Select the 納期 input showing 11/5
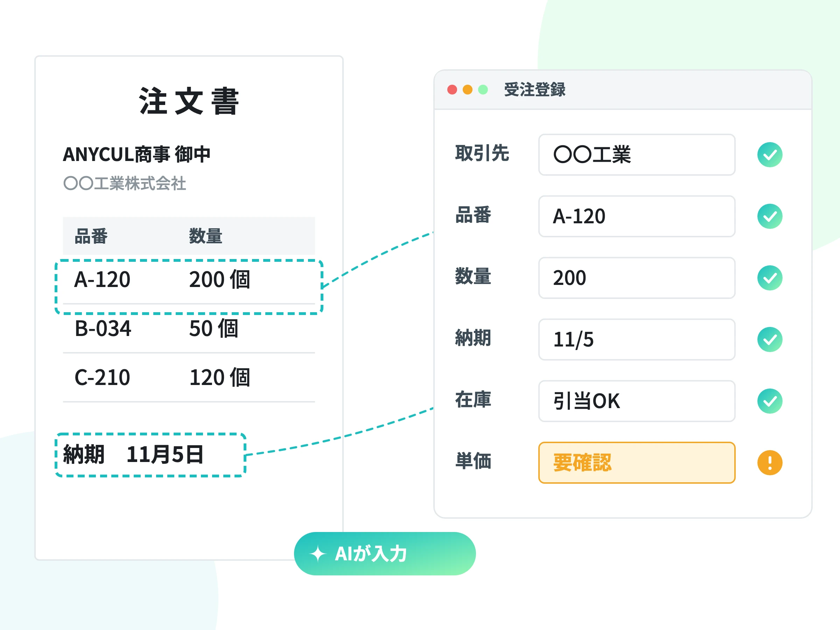840x630 pixels. click(637, 339)
